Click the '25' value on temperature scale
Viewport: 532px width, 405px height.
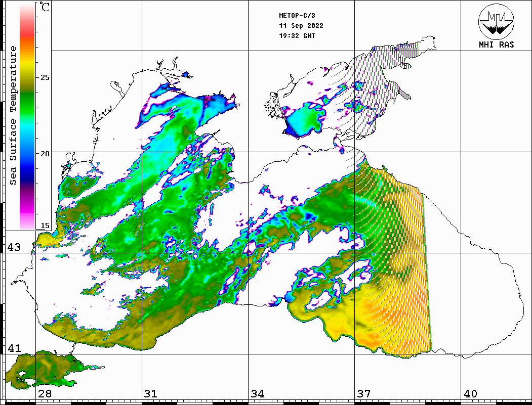tap(45, 77)
